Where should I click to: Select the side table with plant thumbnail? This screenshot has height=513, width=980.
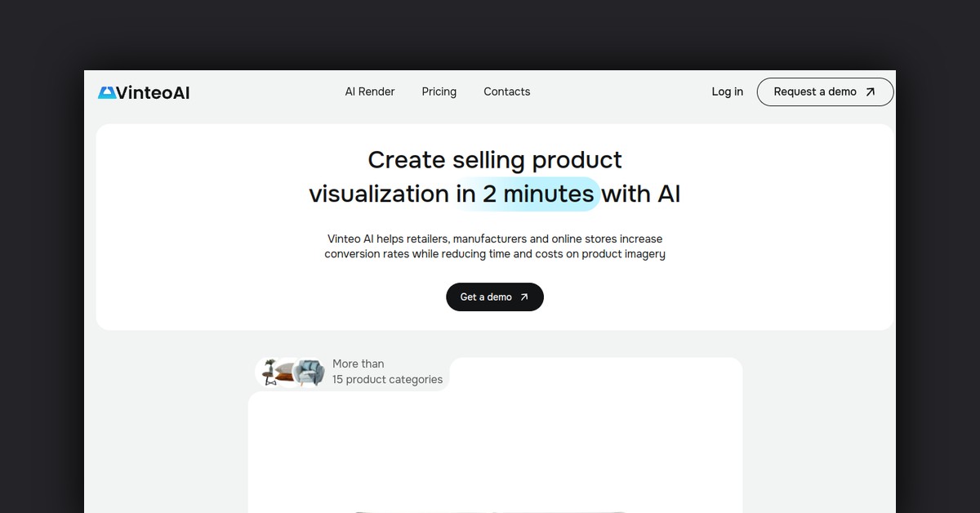tap(269, 373)
